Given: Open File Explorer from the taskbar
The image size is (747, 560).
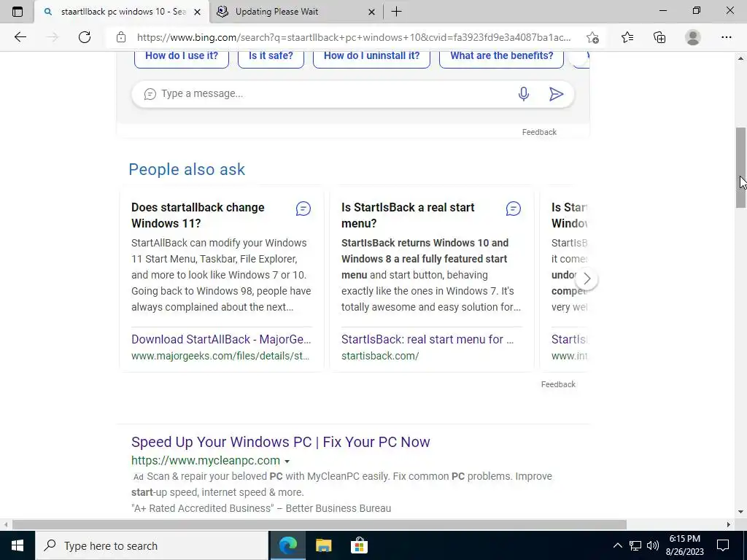Looking at the screenshot, I should [323, 545].
